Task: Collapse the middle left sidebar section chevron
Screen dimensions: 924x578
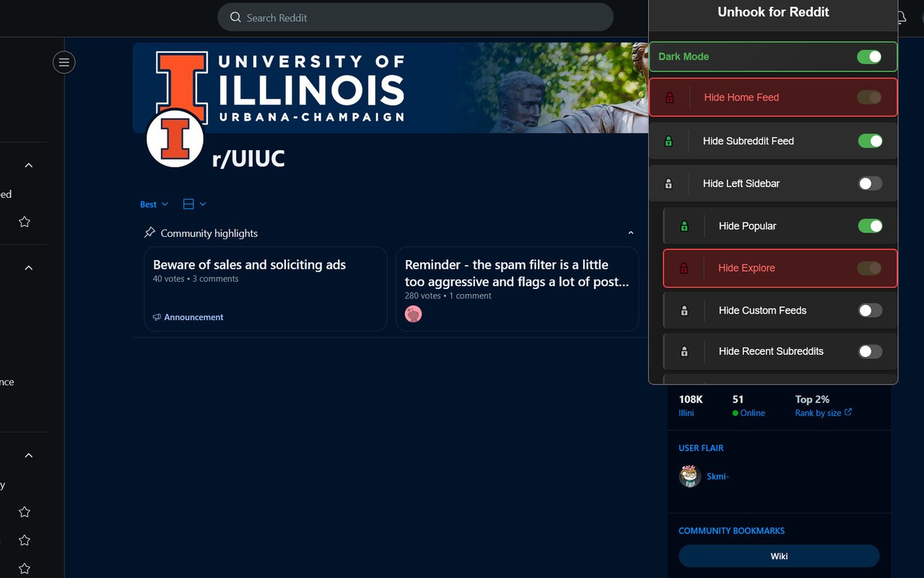Action: coord(29,268)
